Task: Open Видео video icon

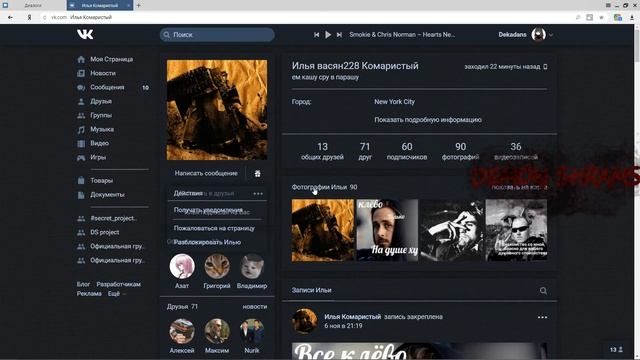Action: (81, 143)
